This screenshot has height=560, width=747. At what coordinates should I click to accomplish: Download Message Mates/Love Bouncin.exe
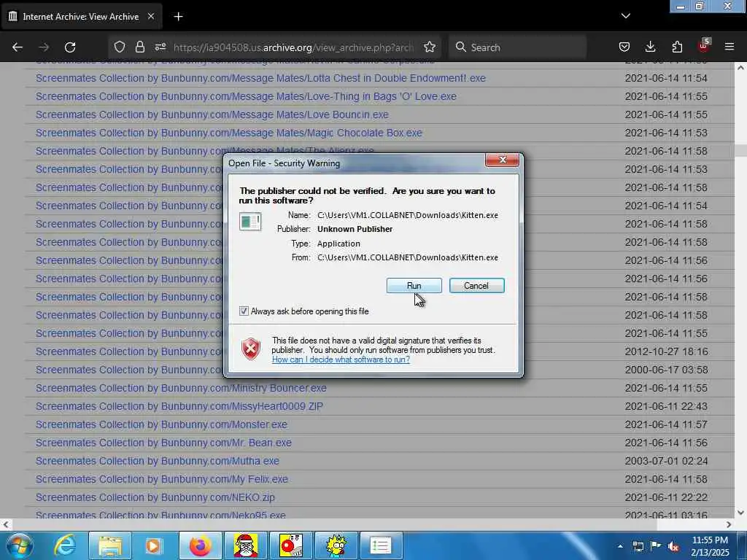coord(212,114)
